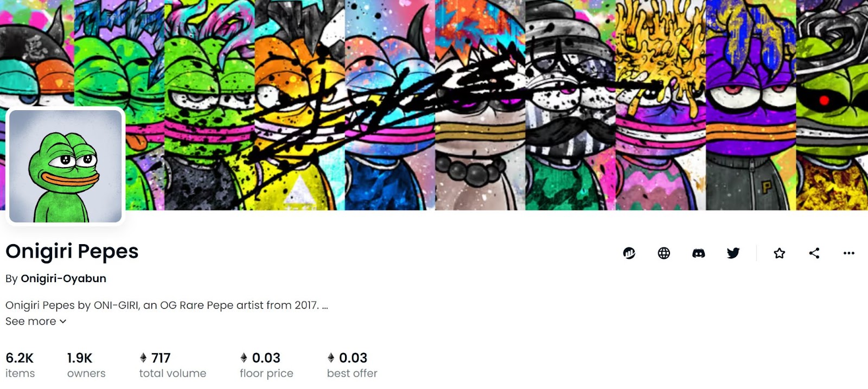Click the Pepe frog profile avatar
This screenshot has height=389, width=868.
pos(66,166)
